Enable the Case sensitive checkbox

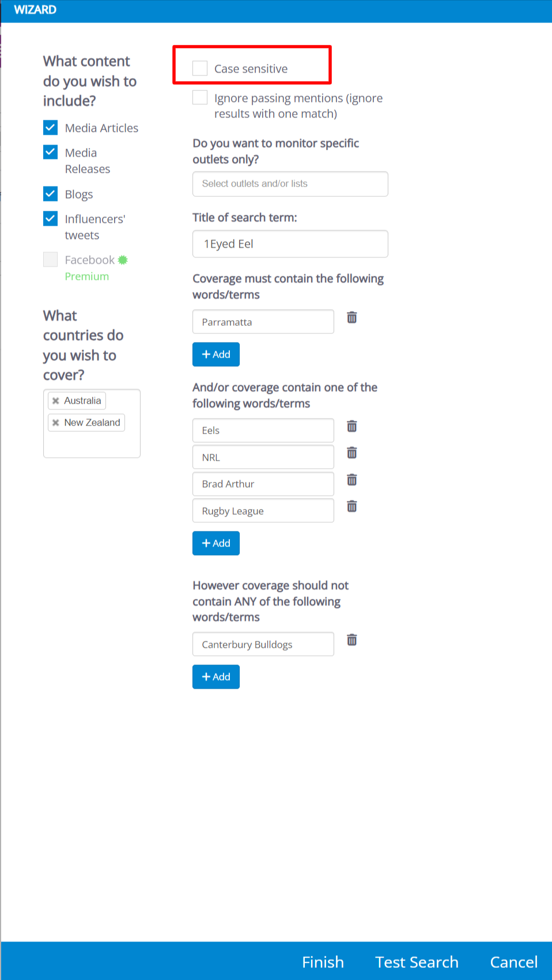200,69
